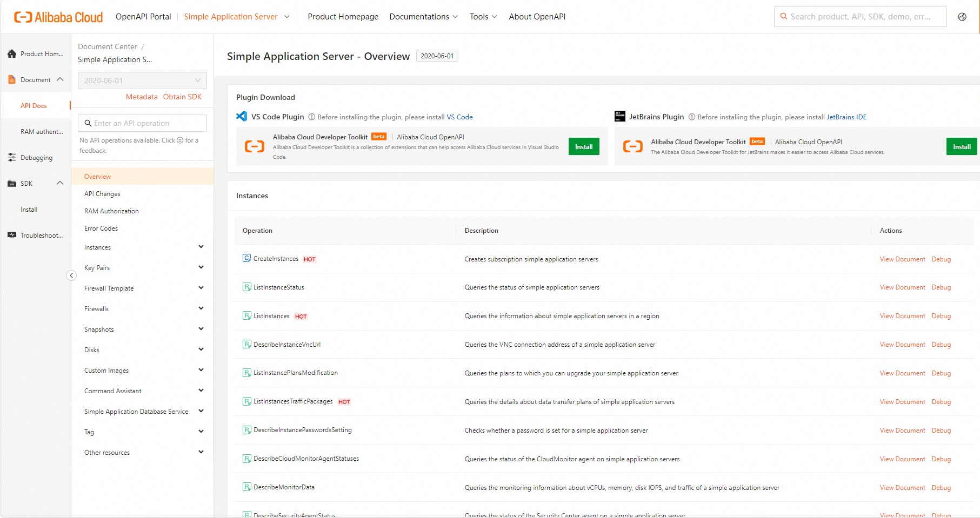
Task: Go to OpenAPI Portal
Action: tap(143, 17)
